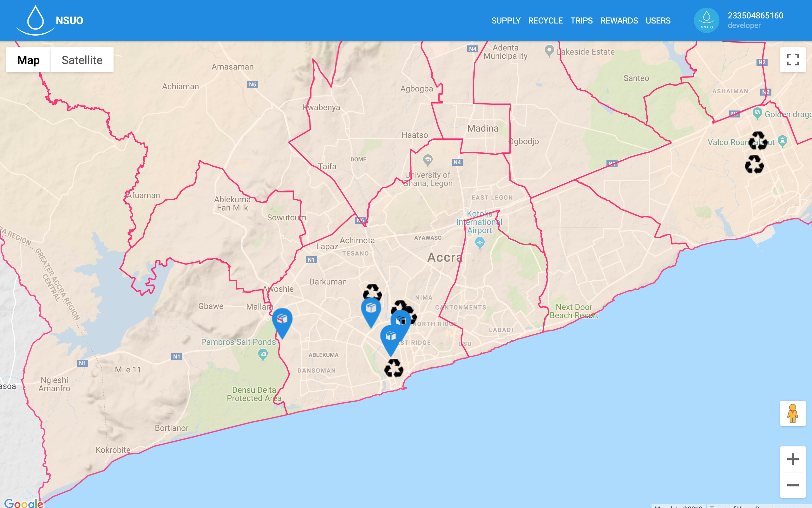Click the Kokrobite label
This screenshot has width=812, height=508.
113,450
